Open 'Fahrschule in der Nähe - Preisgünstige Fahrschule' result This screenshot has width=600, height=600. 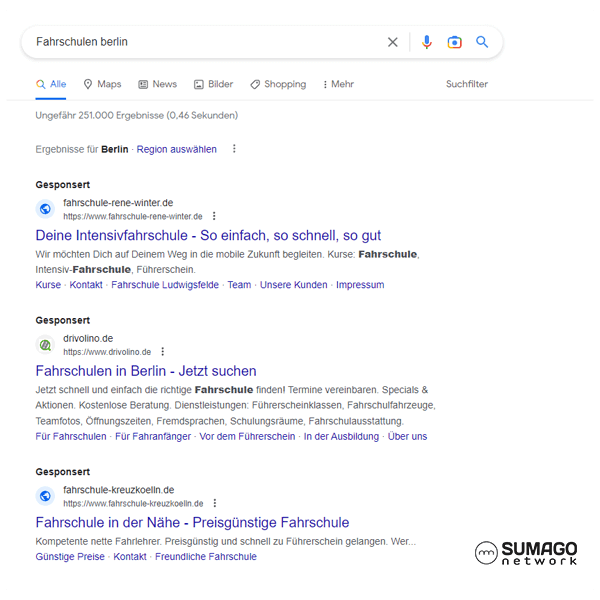point(192,522)
